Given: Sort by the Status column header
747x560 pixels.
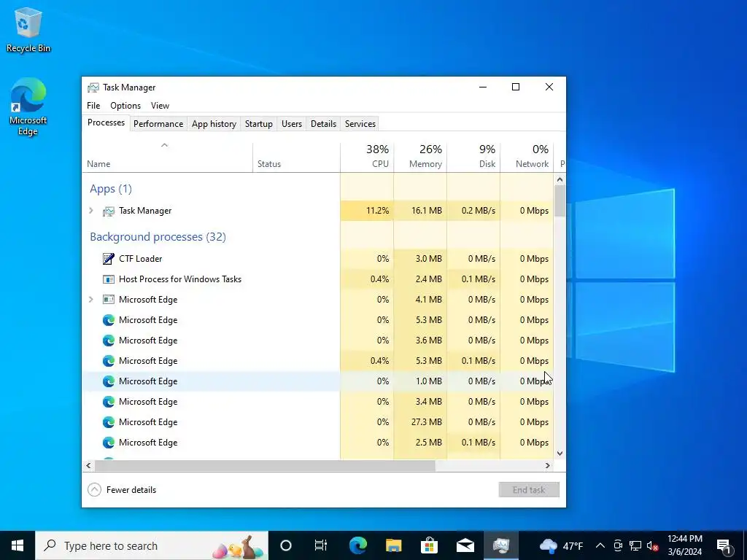Looking at the screenshot, I should click(296, 157).
